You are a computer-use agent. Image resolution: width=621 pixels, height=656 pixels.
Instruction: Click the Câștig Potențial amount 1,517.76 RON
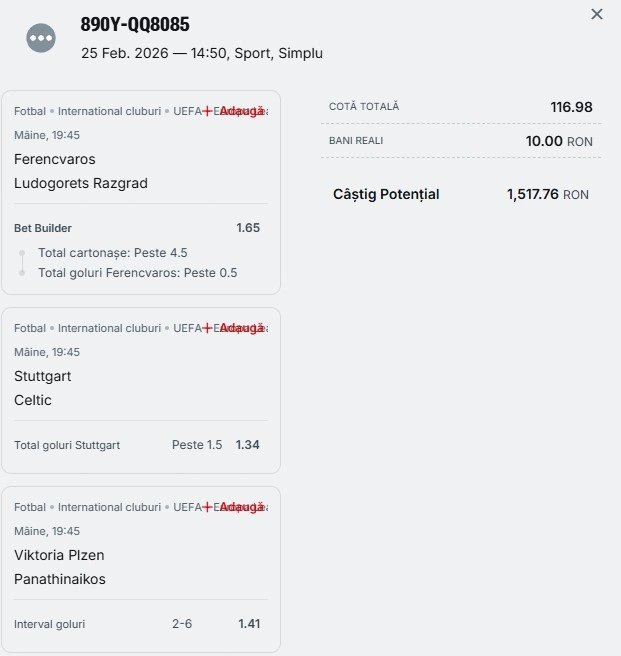(547, 195)
